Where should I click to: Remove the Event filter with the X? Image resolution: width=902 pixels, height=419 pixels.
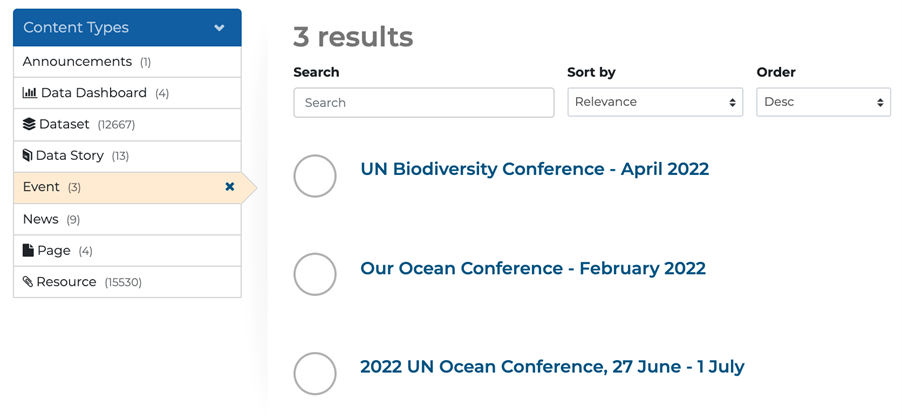(230, 187)
